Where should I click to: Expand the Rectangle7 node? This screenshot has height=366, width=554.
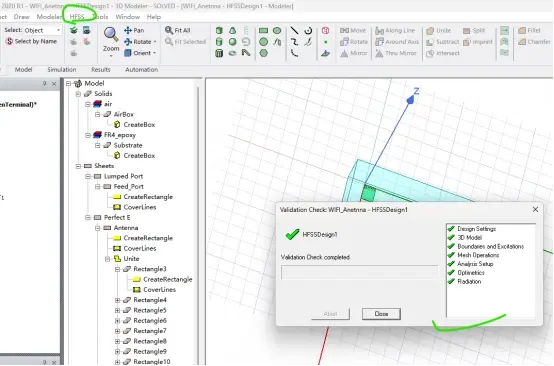[x=117, y=331]
